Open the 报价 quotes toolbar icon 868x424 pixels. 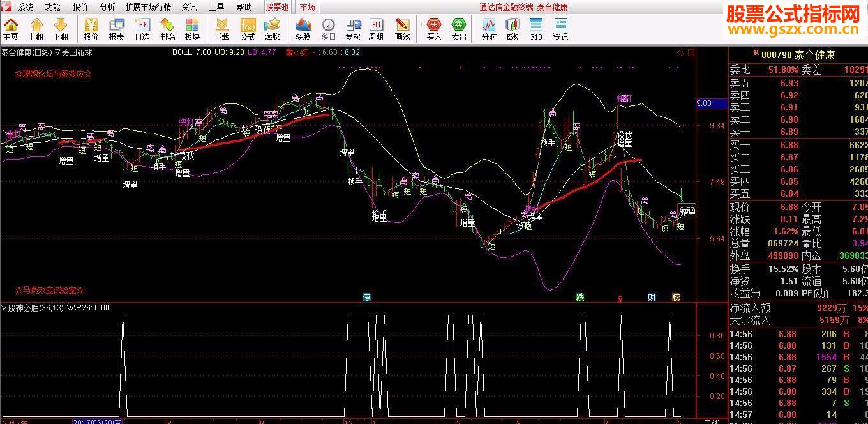(x=91, y=29)
